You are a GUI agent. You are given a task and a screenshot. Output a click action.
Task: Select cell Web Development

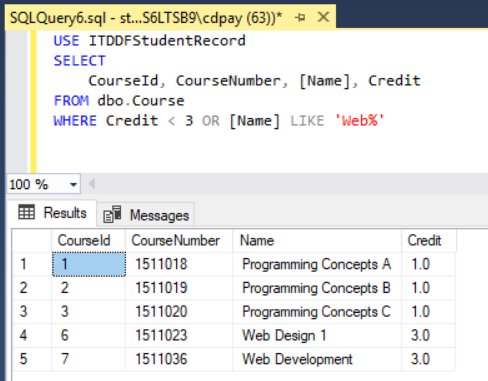coord(317,359)
